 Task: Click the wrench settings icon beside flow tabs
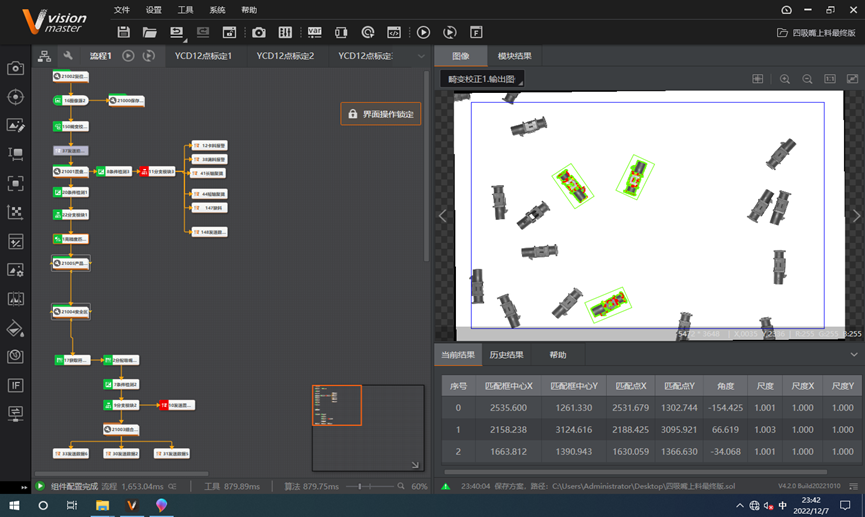pos(68,56)
